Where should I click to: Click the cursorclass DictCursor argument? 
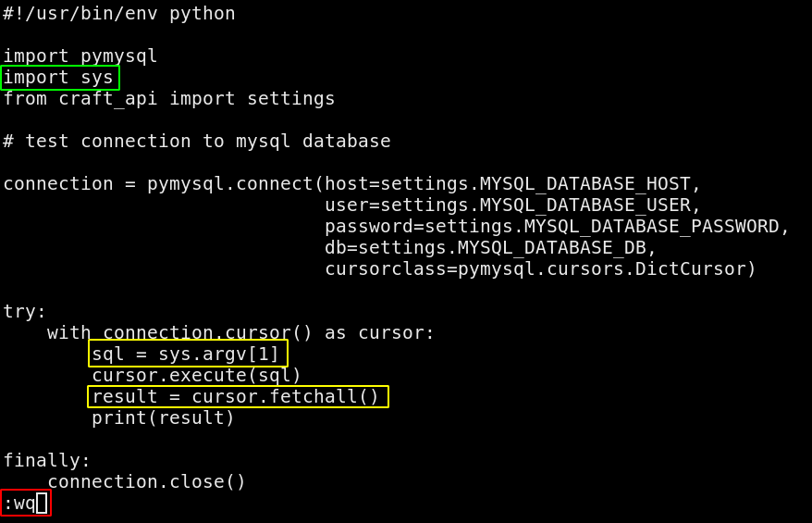click(540, 268)
